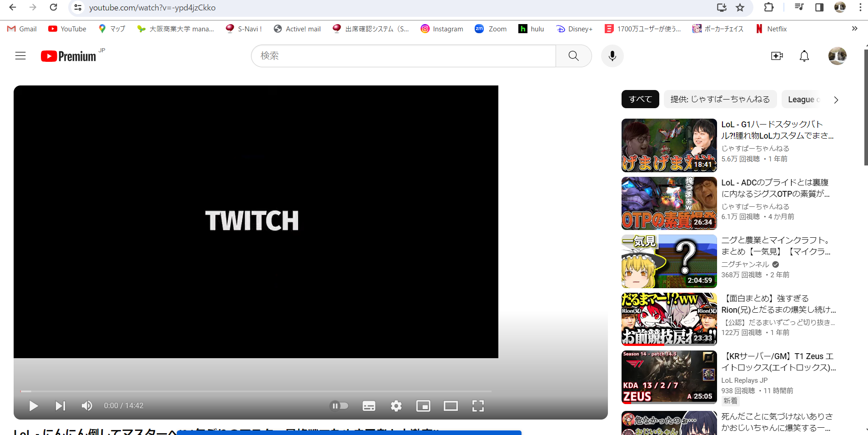Click the video progress bar
868x435 pixels.
tap(256, 391)
